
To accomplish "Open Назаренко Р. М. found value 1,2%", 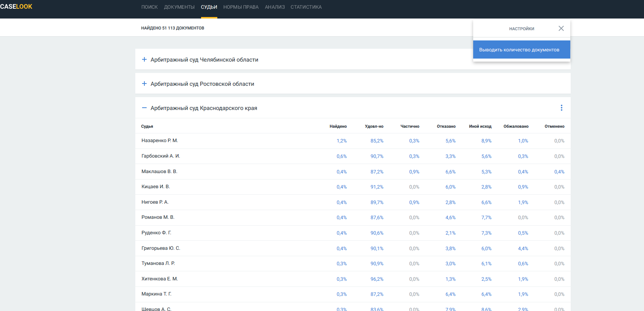I will point(342,141).
